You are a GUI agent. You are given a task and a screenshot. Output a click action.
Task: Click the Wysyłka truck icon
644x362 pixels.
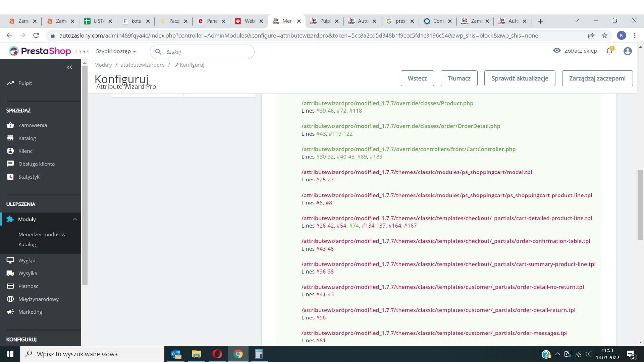pyautogui.click(x=10, y=273)
